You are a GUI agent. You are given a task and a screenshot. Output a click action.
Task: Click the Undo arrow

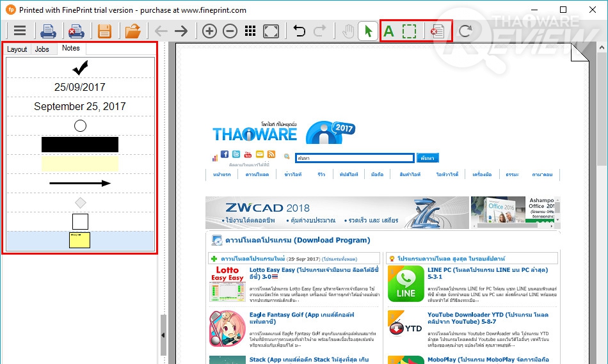299,31
